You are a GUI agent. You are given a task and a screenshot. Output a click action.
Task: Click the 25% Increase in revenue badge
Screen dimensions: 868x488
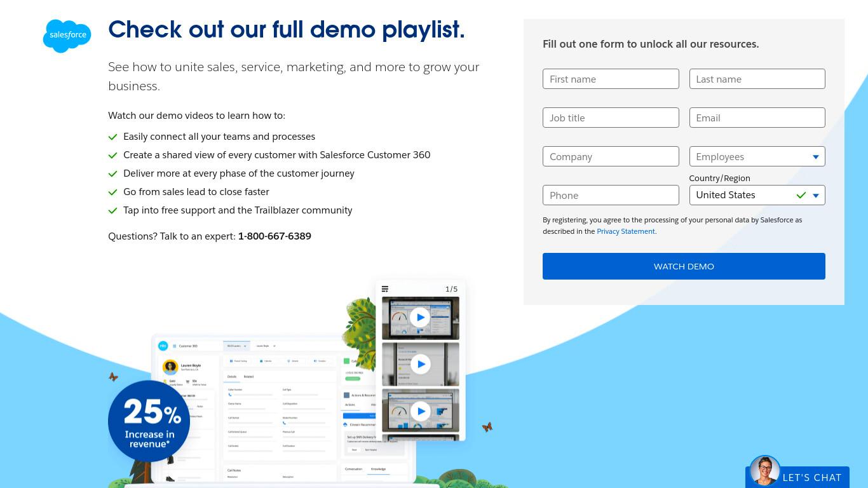tap(149, 421)
